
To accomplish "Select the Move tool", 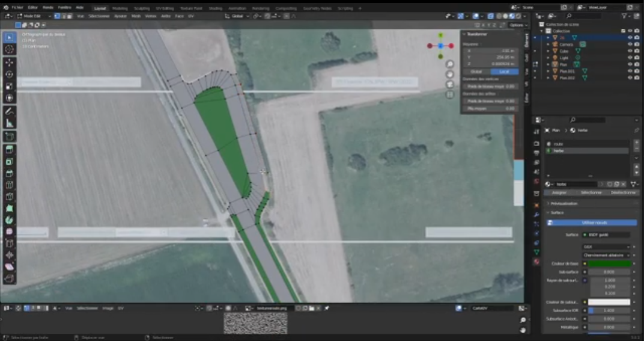I will (x=10, y=63).
